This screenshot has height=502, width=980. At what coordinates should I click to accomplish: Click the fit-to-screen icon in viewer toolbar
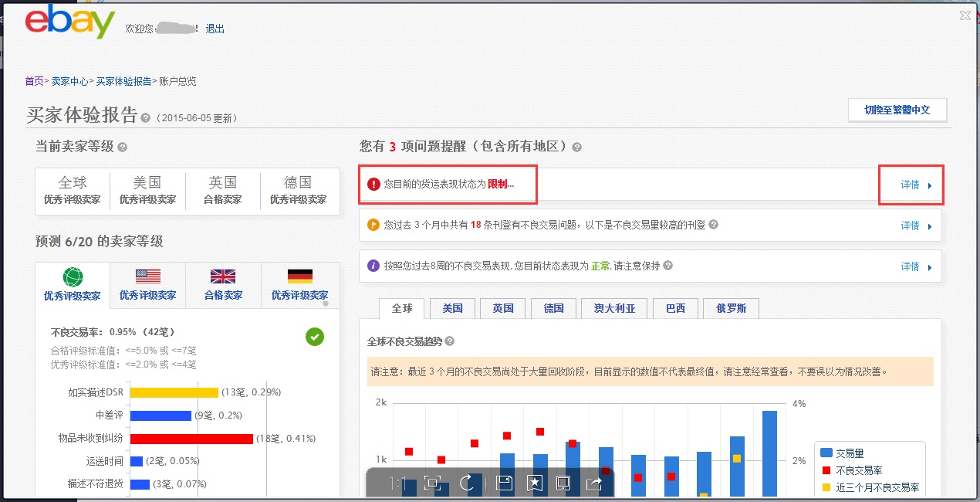click(432, 483)
